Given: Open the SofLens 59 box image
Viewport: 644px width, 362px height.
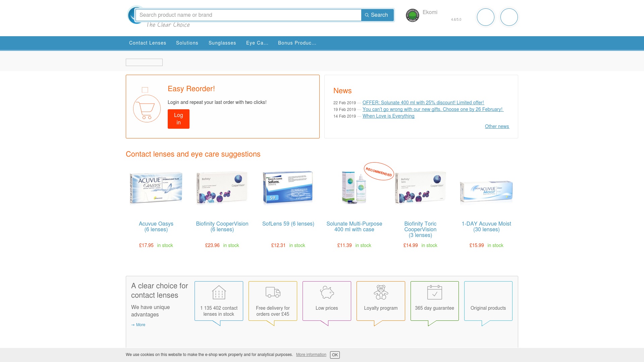Looking at the screenshot, I should [x=288, y=187].
